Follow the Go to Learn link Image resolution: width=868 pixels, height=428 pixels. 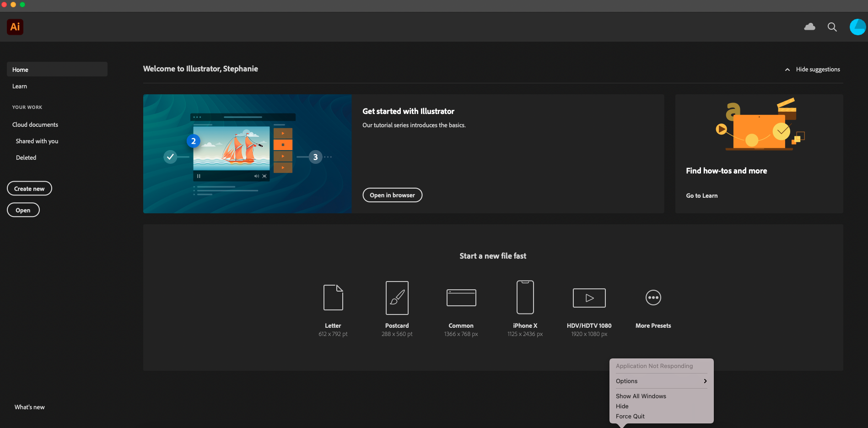pyautogui.click(x=702, y=195)
